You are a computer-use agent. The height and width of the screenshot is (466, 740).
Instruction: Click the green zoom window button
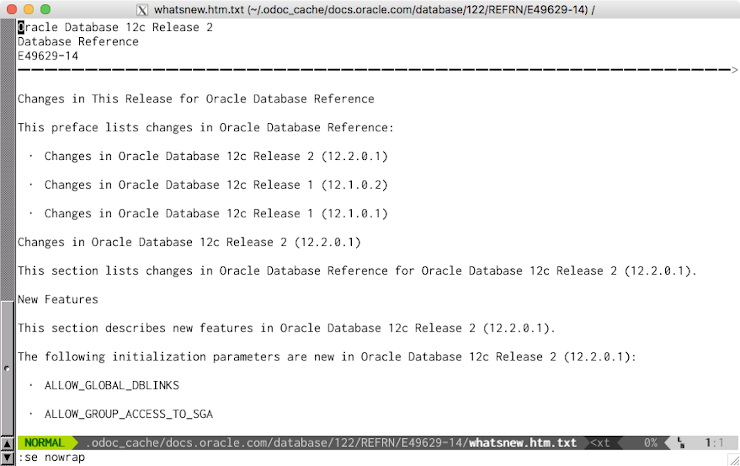tap(45, 9)
